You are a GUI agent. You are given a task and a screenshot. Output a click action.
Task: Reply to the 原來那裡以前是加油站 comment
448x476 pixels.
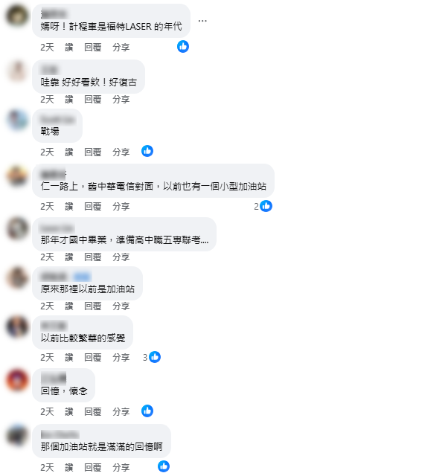[x=92, y=306]
